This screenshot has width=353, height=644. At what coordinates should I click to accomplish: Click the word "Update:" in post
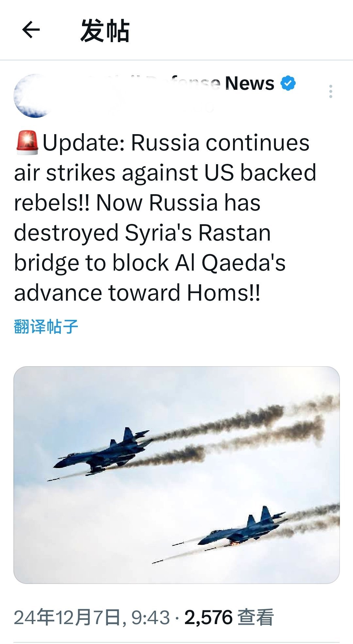[84, 143]
